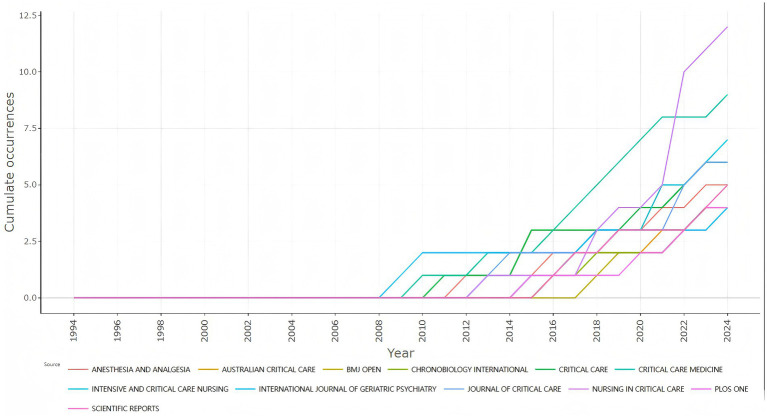Image resolution: width=767 pixels, height=418 pixels.
Task: Click the Year x-axis title
Action: 401,353
